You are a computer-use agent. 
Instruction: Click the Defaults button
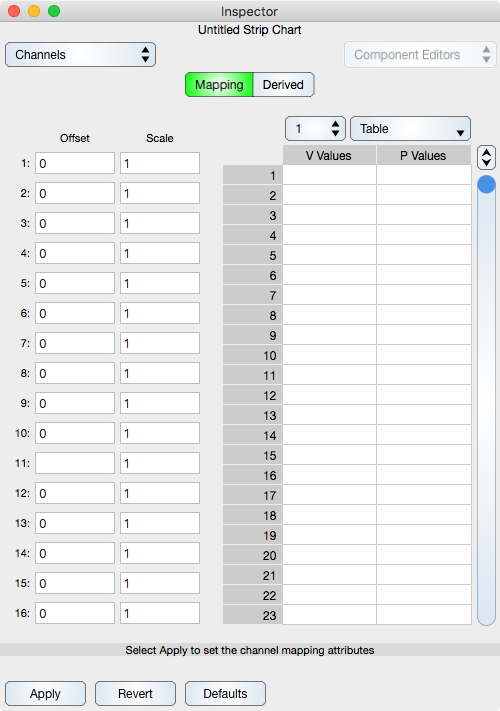[225, 694]
